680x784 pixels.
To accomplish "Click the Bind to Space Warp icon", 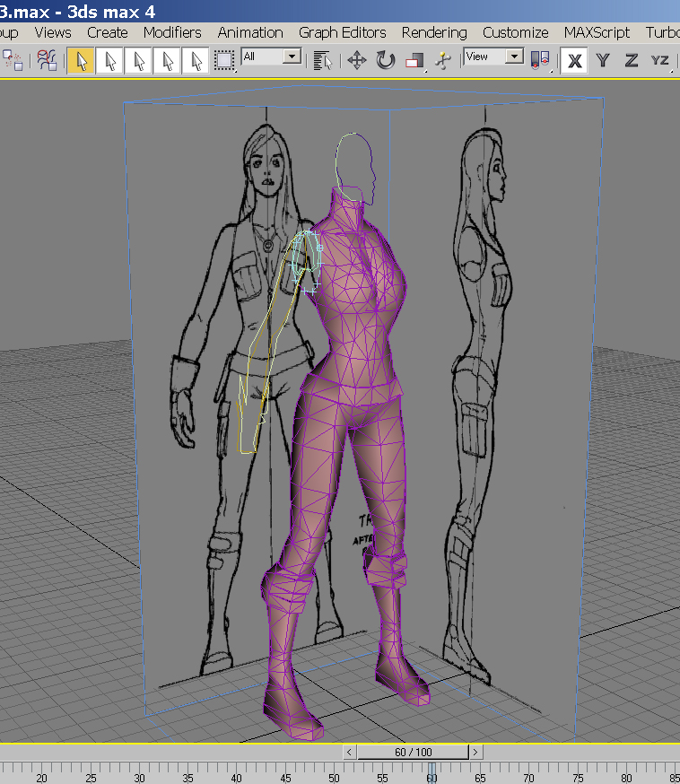I will pyautogui.click(x=44, y=60).
